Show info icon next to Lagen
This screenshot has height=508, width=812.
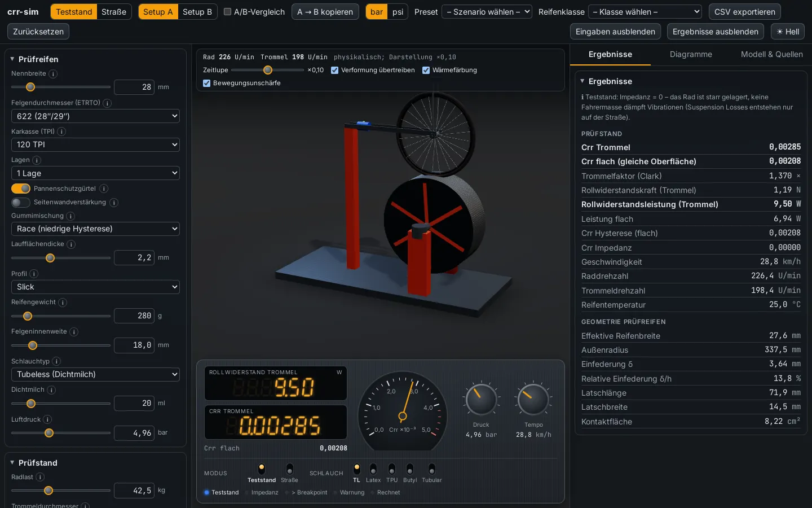tap(37, 160)
